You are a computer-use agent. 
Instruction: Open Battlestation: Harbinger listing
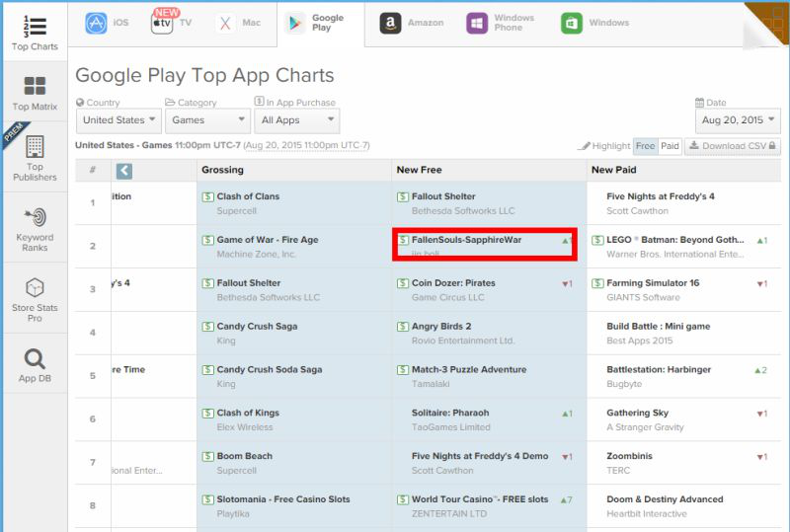(x=659, y=370)
